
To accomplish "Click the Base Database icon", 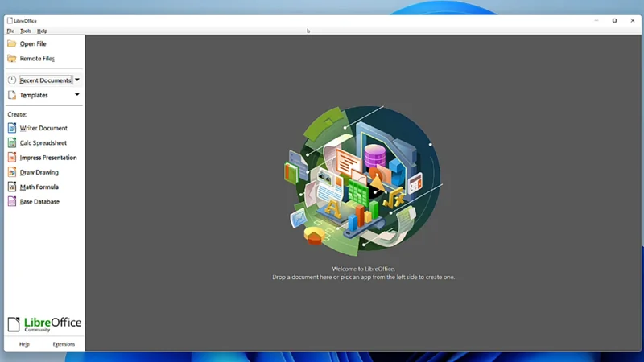I will (x=12, y=202).
